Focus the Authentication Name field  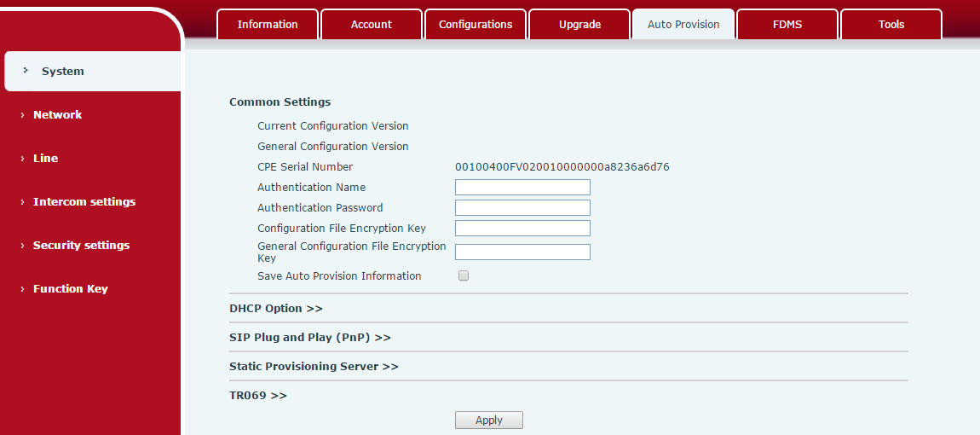point(522,188)
